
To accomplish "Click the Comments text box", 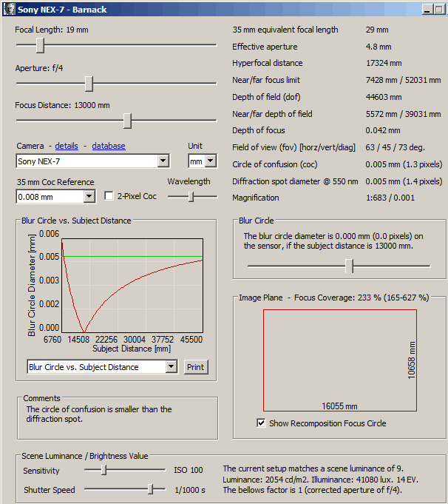I will (118, 418).
